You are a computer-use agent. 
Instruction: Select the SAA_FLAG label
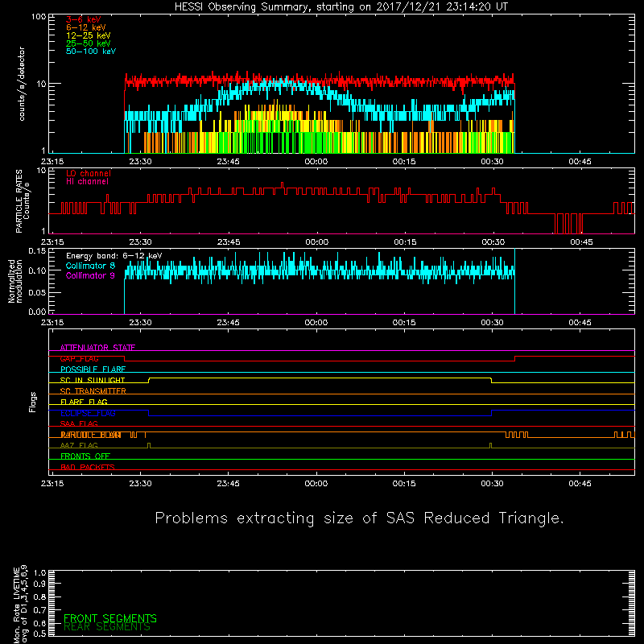[x=79, y=424]
